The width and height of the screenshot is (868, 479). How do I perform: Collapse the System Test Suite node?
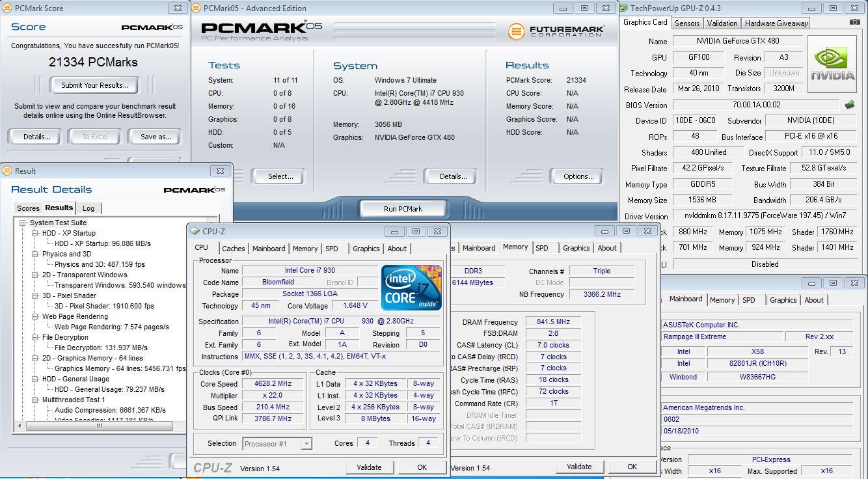point(23,223)
